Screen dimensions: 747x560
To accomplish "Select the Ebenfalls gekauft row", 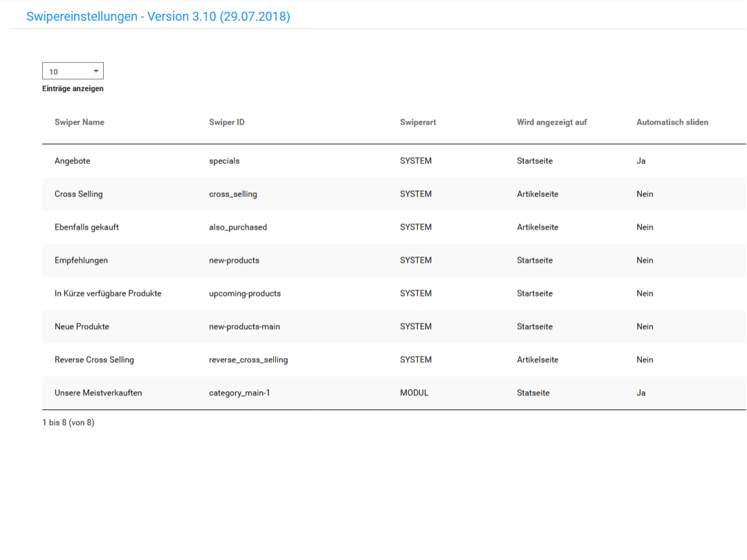I will [86, 227].
